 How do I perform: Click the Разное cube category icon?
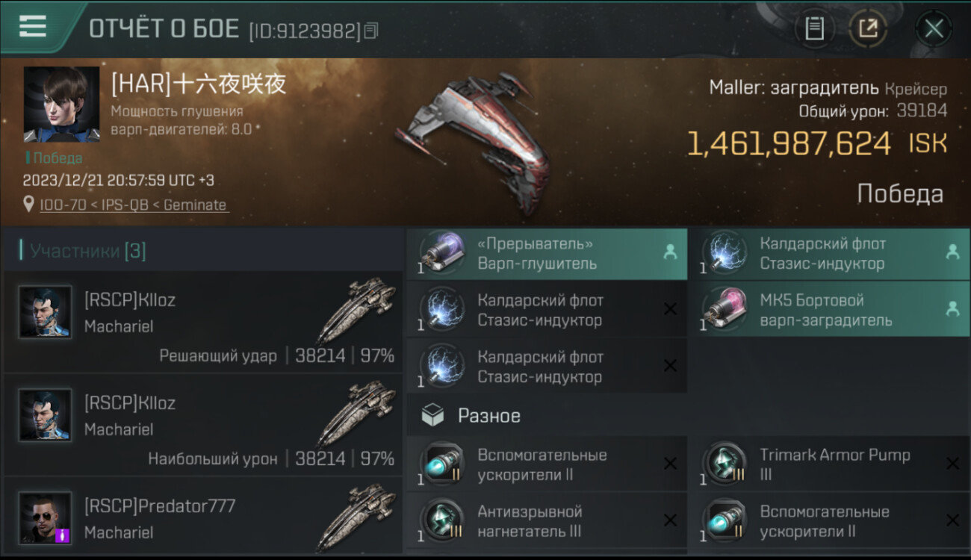[433, 416]
